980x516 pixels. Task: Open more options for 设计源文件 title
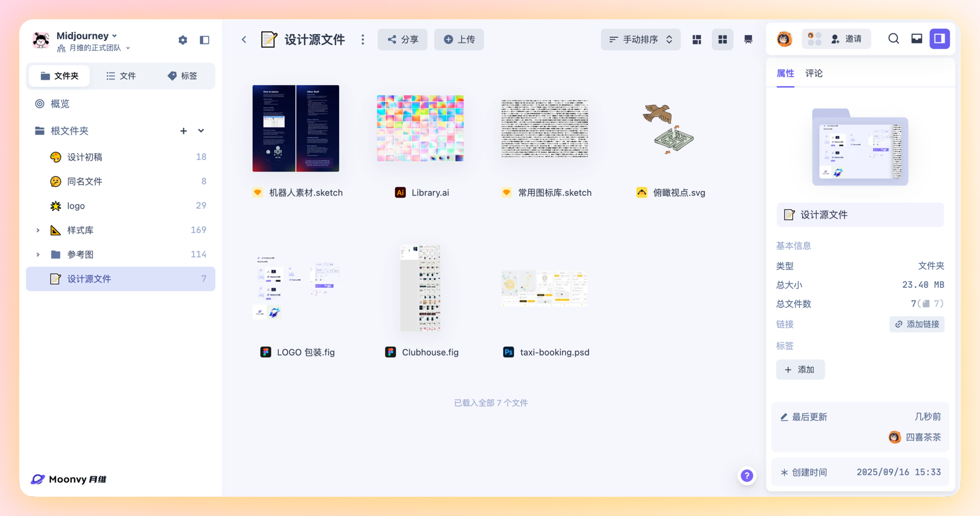[x=363, y=39]
